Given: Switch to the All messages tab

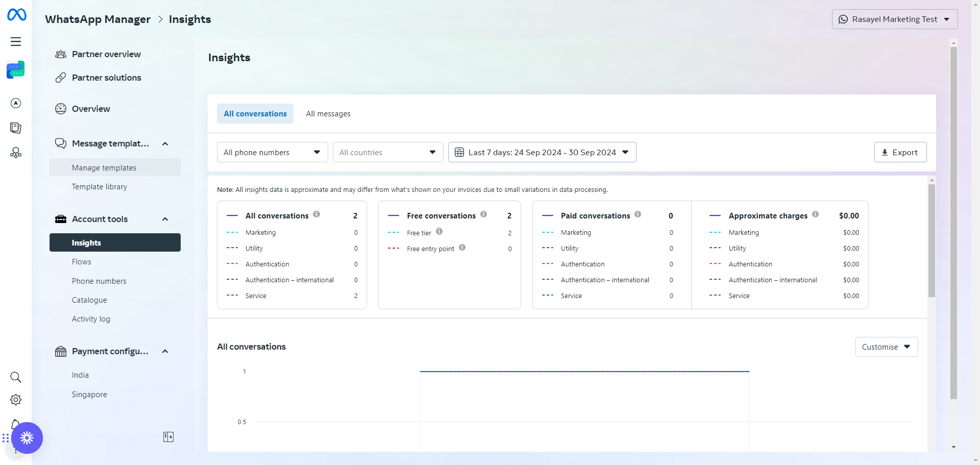Looking at the screenshot, I should [328, 114].
